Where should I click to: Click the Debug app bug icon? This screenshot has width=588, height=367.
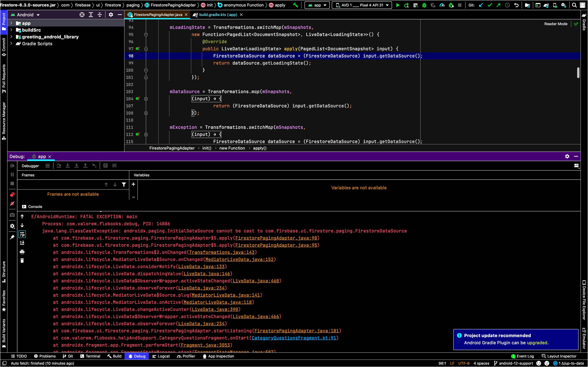click(424, 5)
